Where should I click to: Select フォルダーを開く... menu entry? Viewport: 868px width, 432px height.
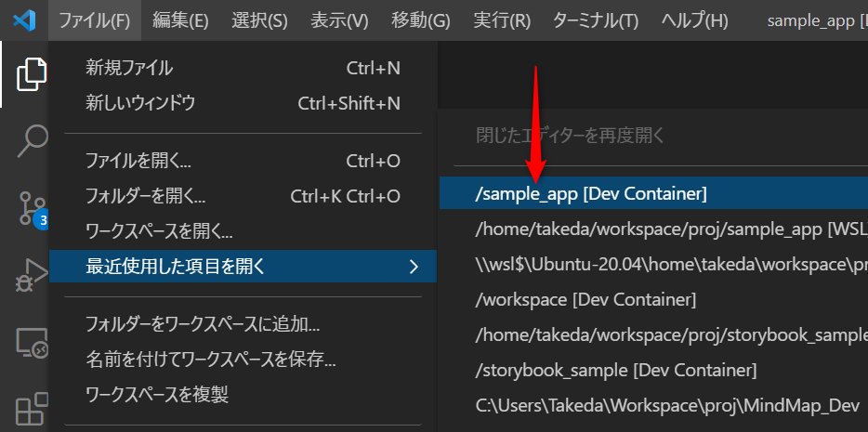pos(243,196)
